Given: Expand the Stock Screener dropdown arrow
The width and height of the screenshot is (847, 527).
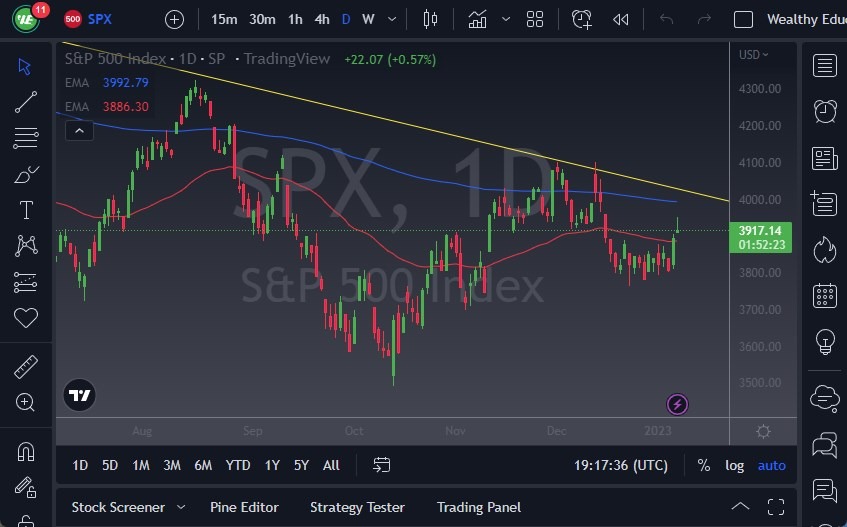Looking at the screenshot, I should tap(181, 507).
